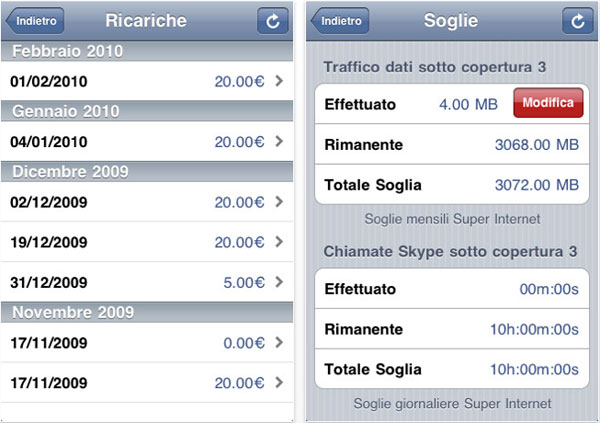Open chevron for 19/12/2009 recharge
This screenshot has height=423, width=600.
tap(279, 242)
